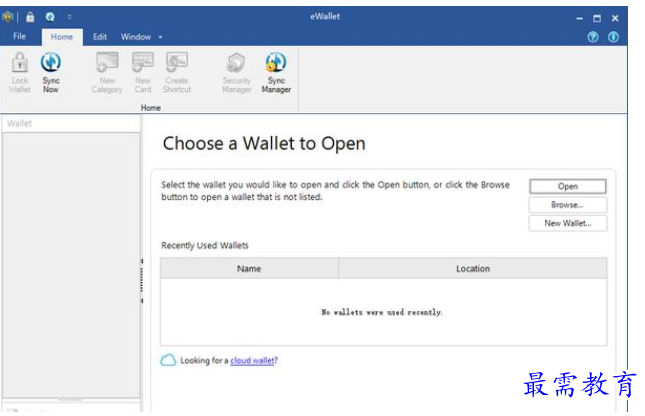Expand the dropdown arrow after Window
Image resolution: width=645 pixels, height=416 pixels.
coord(160,37)
